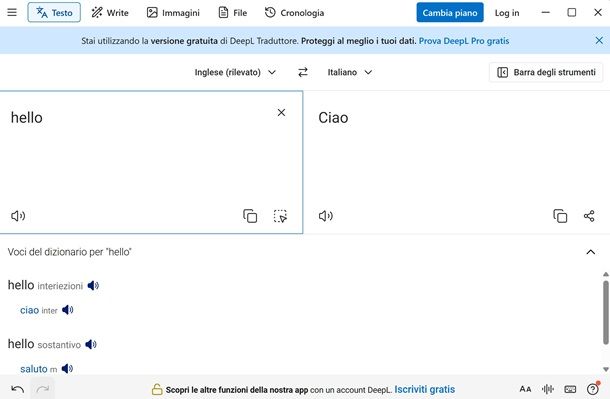Open the Immagini tab

(x=173, y=12)
